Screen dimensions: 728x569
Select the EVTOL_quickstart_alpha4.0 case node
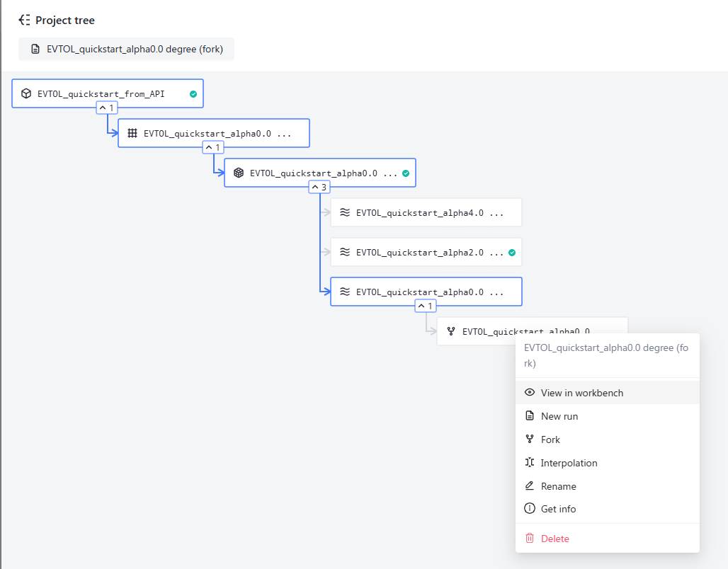426,212
